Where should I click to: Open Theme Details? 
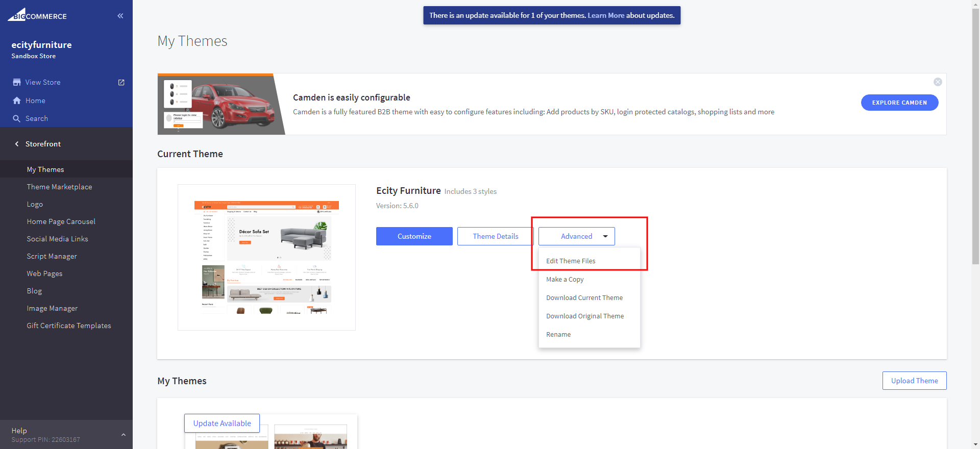click(495, 236)
